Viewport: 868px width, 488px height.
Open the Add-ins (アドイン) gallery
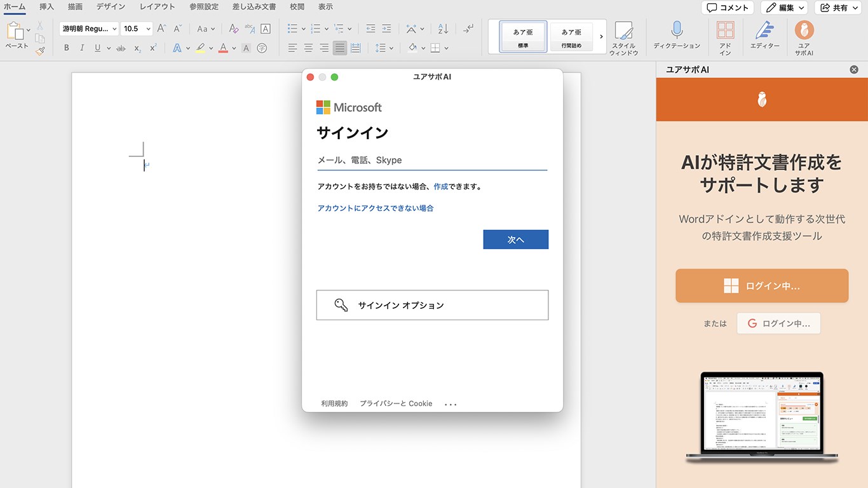coord(725,38)
